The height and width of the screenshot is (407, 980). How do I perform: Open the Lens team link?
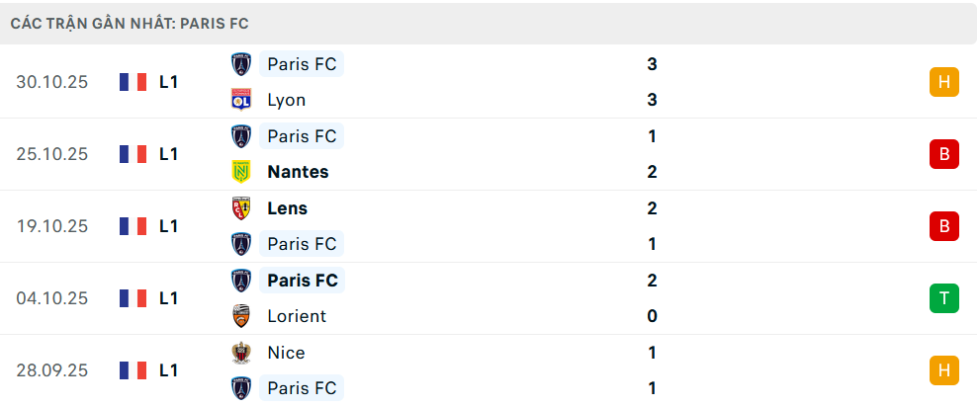click(x=287, y=208)
